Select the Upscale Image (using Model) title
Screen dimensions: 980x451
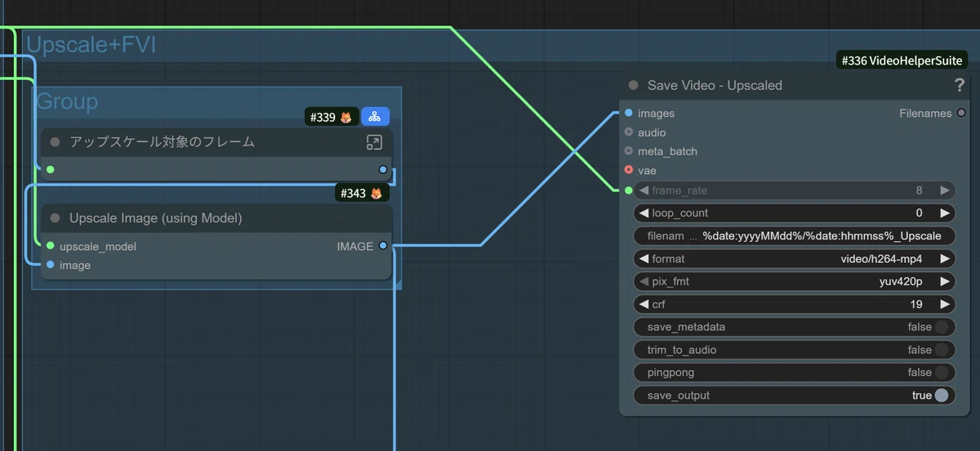click(155, 218)
